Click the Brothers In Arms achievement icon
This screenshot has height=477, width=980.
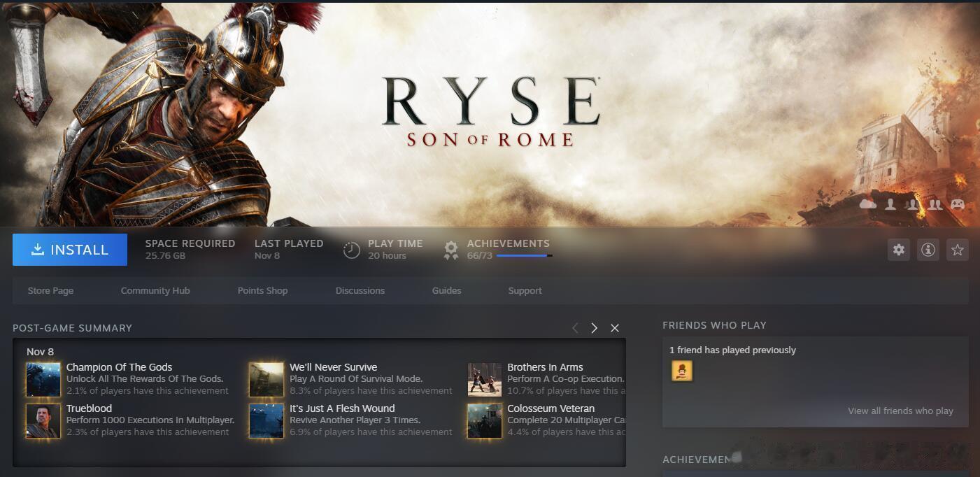click(x=485, y=380)
